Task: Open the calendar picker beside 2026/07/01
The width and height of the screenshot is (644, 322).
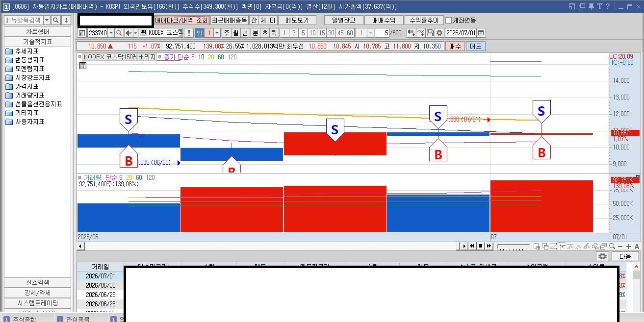Action: 481,33
